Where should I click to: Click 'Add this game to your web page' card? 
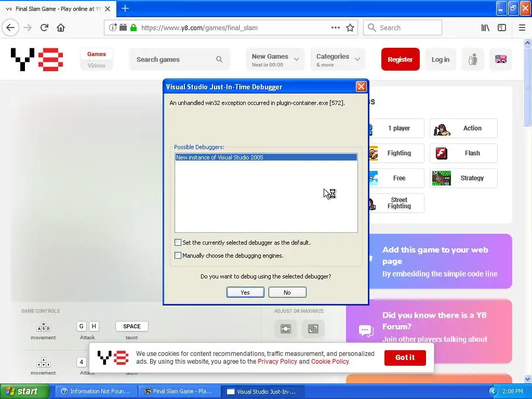click(x=441, y=261)
